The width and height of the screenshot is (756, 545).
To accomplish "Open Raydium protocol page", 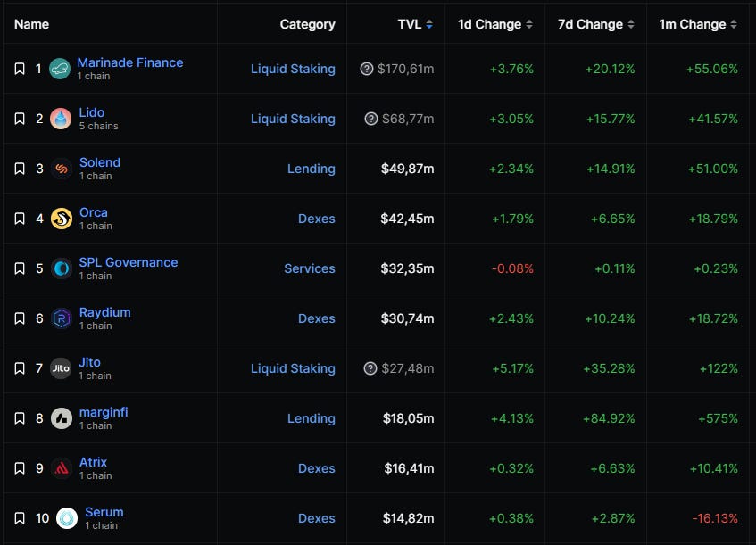I will pos(104,312).
